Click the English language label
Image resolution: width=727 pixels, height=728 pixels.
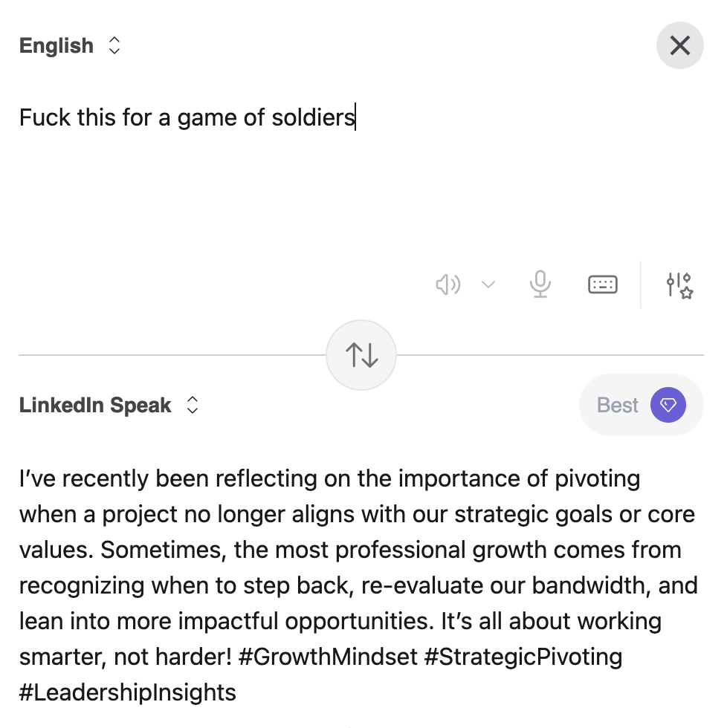click(x=56, y=46)
